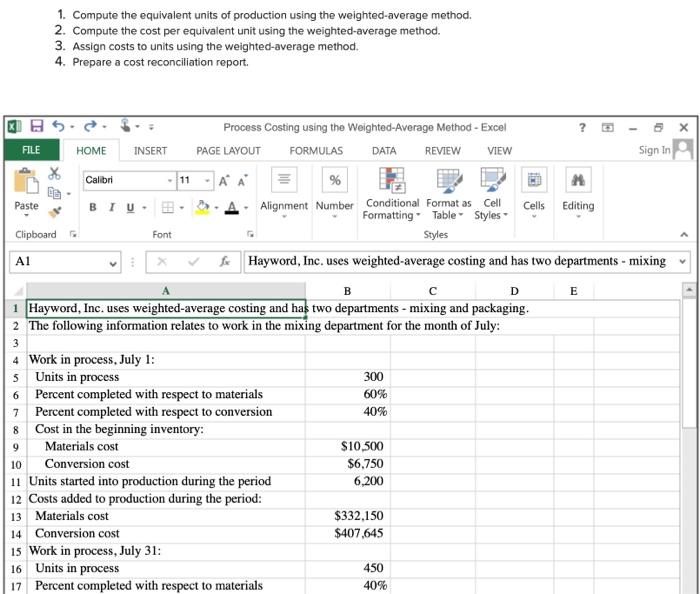Click the Copy icon

tap(54, 193)
